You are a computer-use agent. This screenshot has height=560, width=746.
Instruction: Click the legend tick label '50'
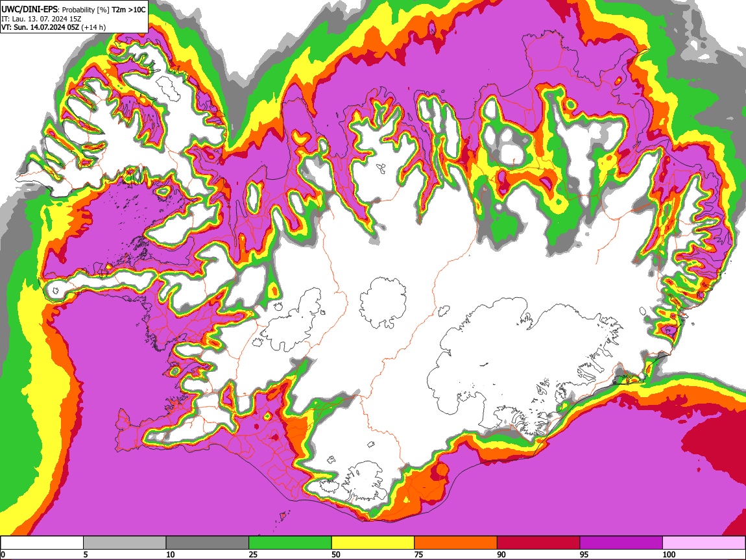[x=336, y=554]
